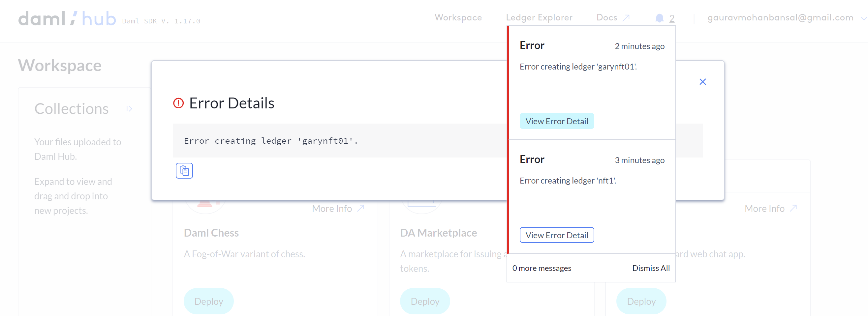The width and height of the screenshot is (868, 316).
Task: View error detail for ledger 'garynft01'
Action: 556,121
